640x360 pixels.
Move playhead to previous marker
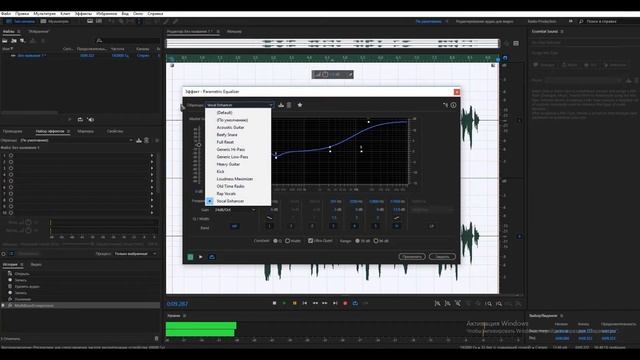click(x=305, y=303)
